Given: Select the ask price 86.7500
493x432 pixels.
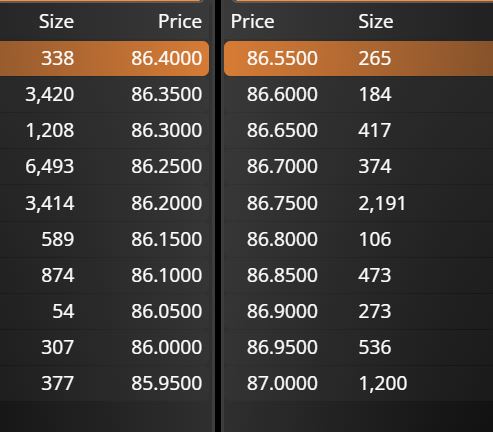Looking at the screenshot, I should tap(282, 203).
